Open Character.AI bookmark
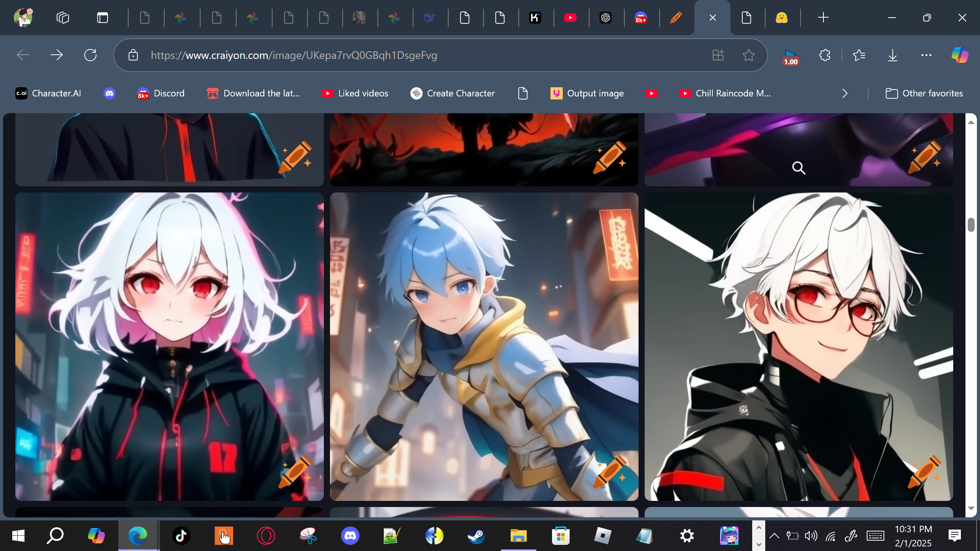 [x=48, y=93]
